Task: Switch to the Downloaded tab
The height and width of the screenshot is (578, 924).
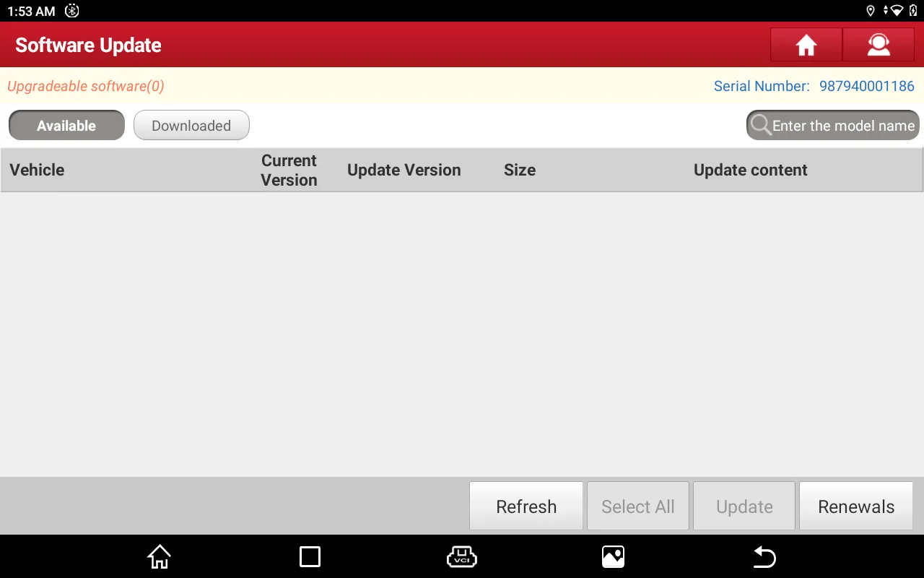Action: click(191, 125)
